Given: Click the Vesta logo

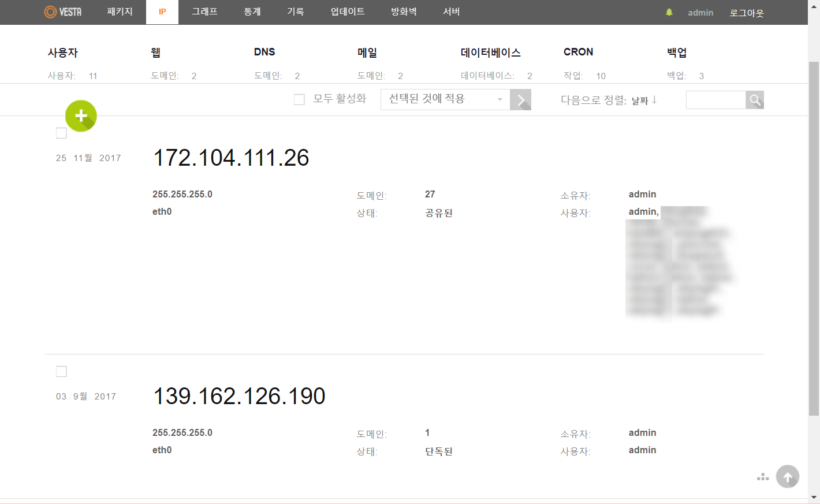Looking at the screenshot, I should [x=63, y=12].
